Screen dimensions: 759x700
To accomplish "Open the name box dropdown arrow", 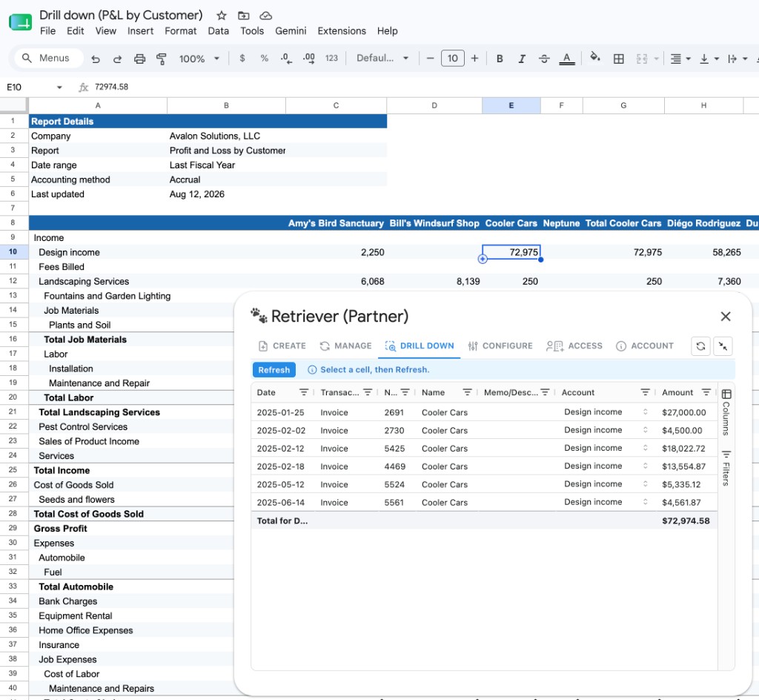I will [59, 87].
